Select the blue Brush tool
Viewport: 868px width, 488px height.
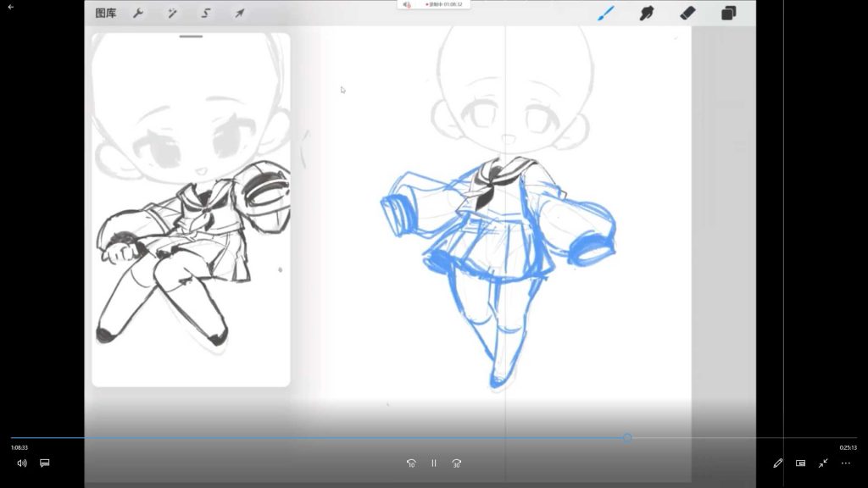coord(606,13)
